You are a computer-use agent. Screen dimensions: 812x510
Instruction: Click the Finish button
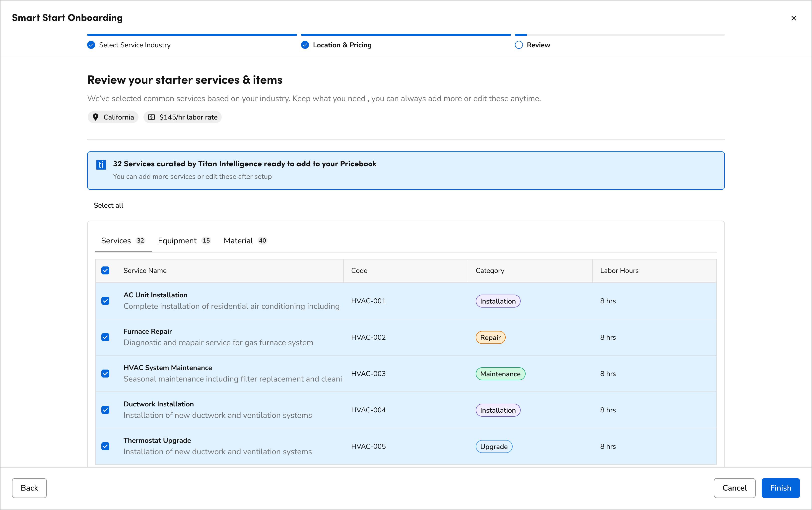(780, 488)
